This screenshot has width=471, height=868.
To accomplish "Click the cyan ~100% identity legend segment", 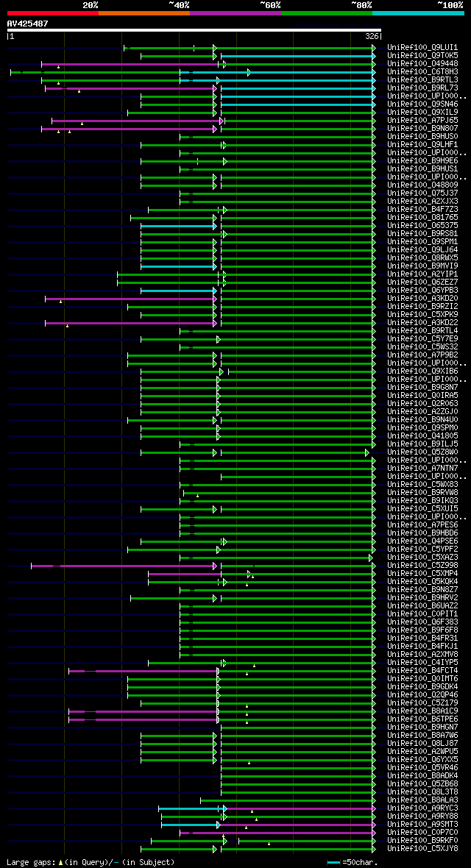I will click(418, 13).
